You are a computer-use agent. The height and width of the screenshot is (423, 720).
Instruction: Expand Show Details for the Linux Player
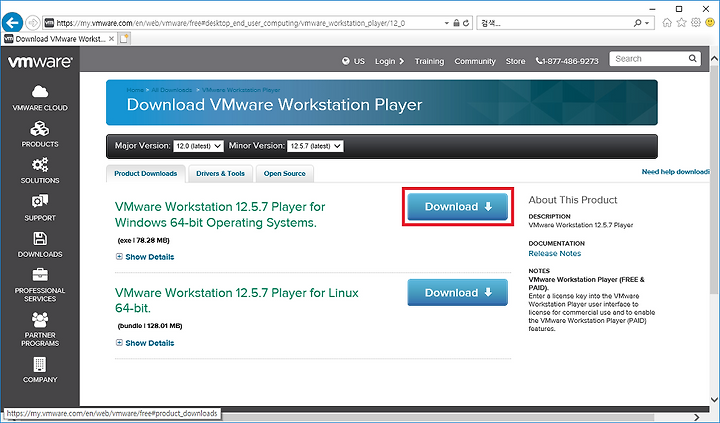click(145, 343)
